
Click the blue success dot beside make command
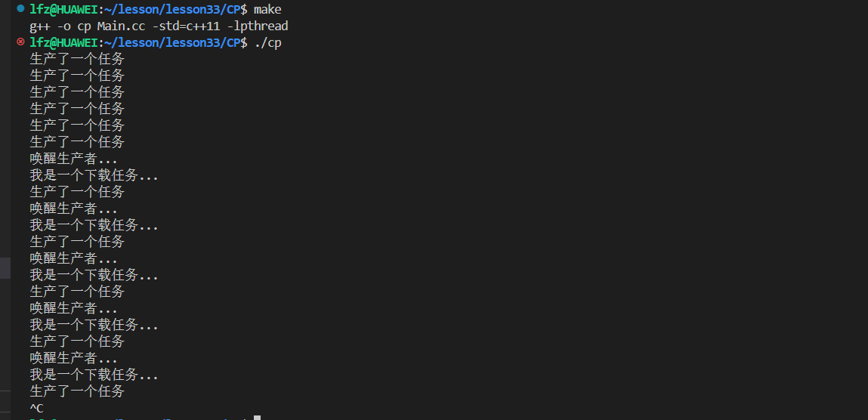coord(20,8)
